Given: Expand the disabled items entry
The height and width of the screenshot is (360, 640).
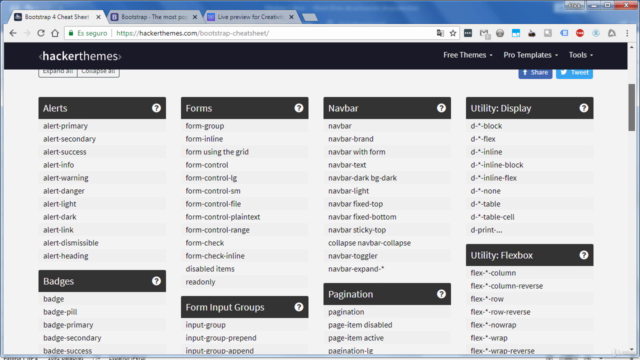Looking at the screenshot, I should pyautogui.click(x=244, y=269).
